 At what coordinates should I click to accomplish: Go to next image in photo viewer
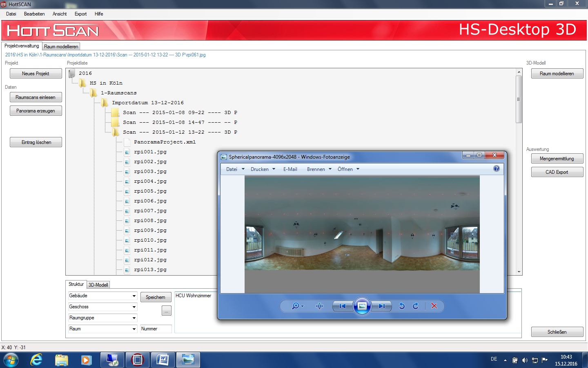(381, 306)
